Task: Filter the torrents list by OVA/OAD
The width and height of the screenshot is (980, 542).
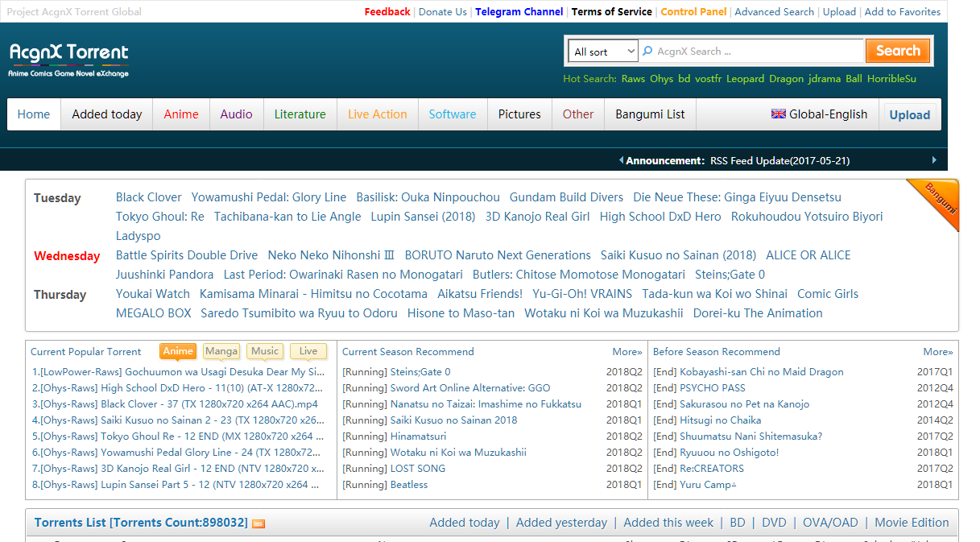Action: pyautogui.click(x=830, y=523)
